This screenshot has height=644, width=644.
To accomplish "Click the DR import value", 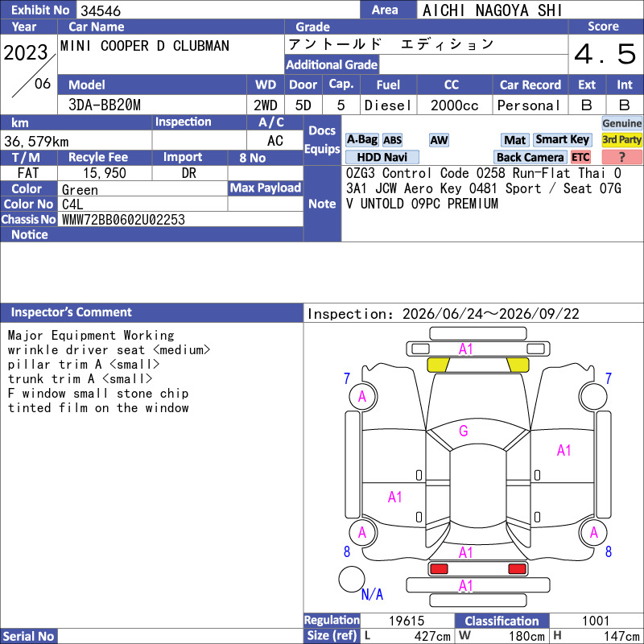I will pos(189,173).
